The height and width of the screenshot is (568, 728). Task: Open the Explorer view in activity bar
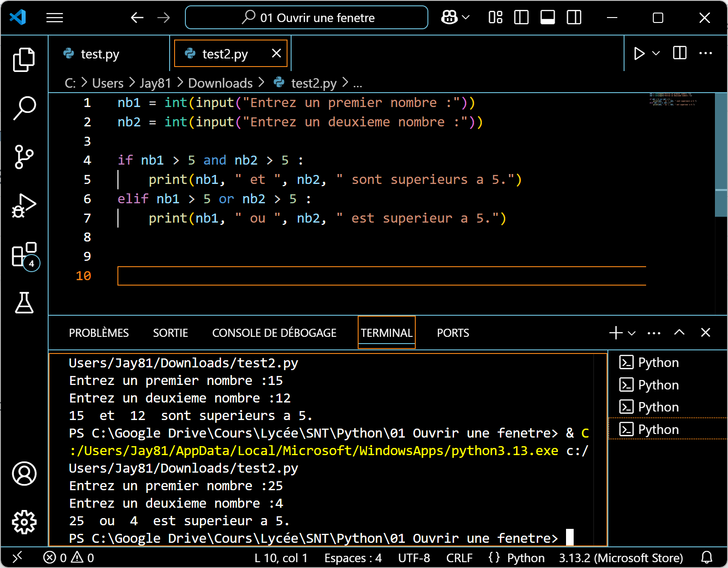(x=24, y=59)
